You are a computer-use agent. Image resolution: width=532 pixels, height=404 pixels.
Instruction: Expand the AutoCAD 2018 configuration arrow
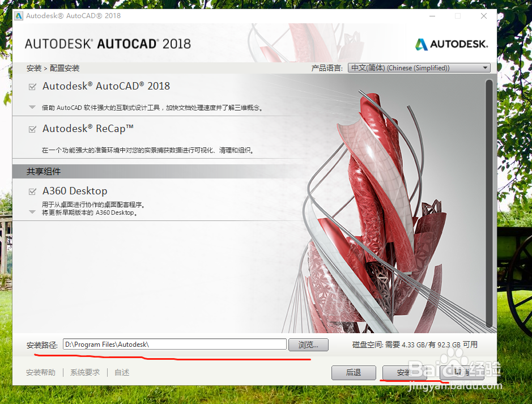(32, 107)
